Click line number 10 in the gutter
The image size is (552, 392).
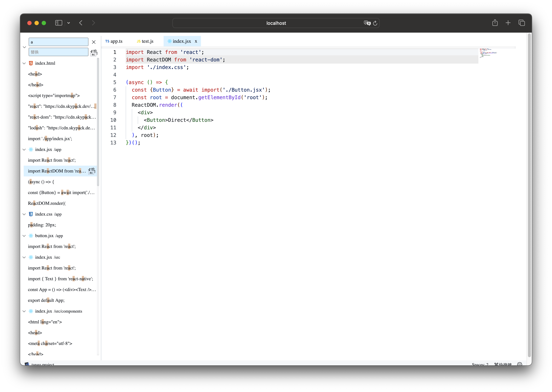tap(113, 120)
